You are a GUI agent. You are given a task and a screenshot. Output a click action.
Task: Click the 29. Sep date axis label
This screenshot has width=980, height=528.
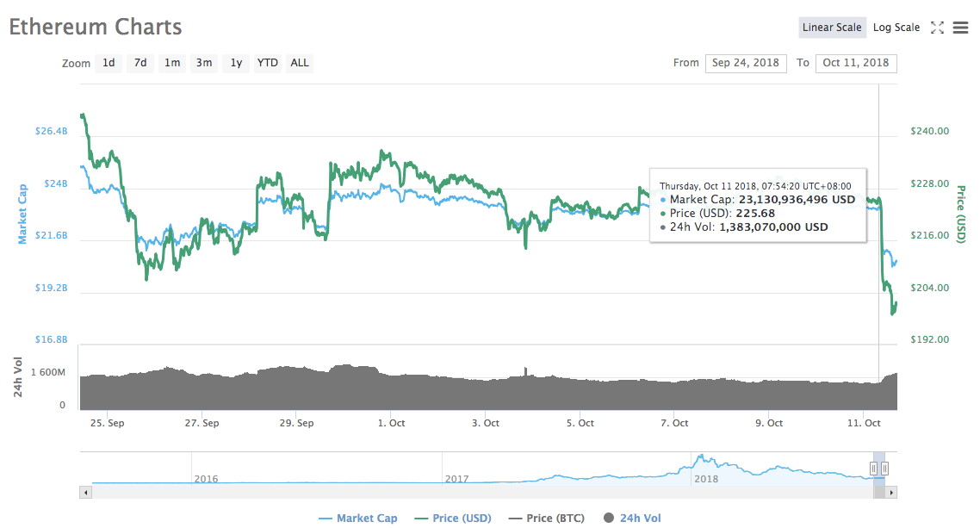(296, 423)
